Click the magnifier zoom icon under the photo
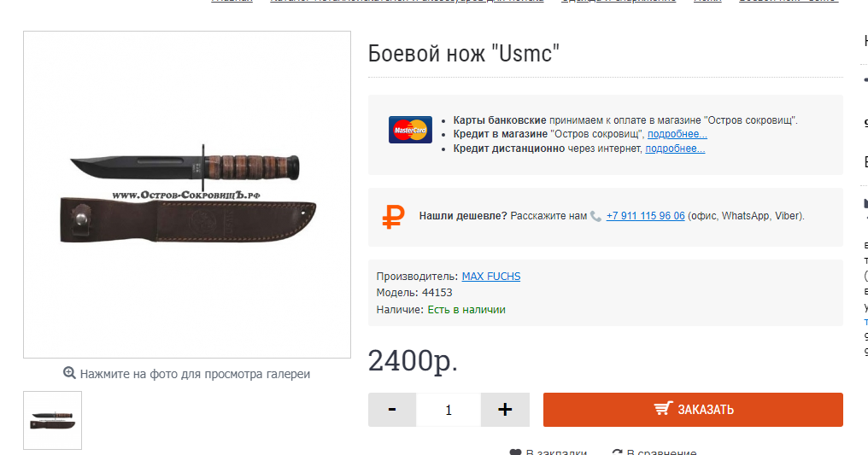 (69, 373)
